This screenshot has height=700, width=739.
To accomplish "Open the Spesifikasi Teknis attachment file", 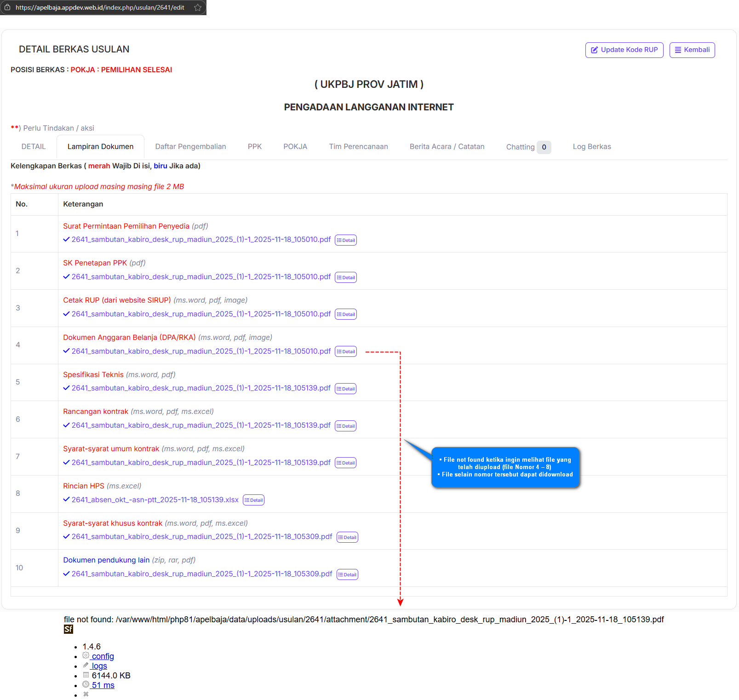I will point(201,388).
